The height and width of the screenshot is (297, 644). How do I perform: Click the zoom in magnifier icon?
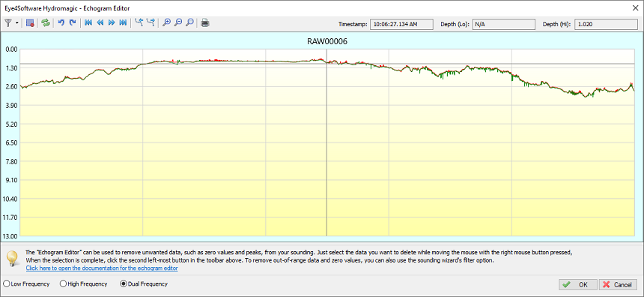pyautogui.click(x=166, y=23)
